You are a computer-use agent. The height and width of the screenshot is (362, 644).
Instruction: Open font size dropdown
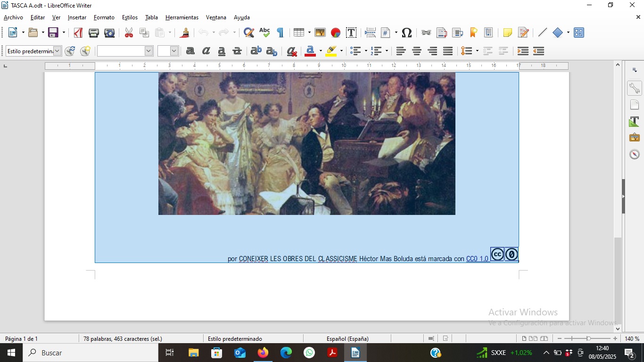point(174,51)
